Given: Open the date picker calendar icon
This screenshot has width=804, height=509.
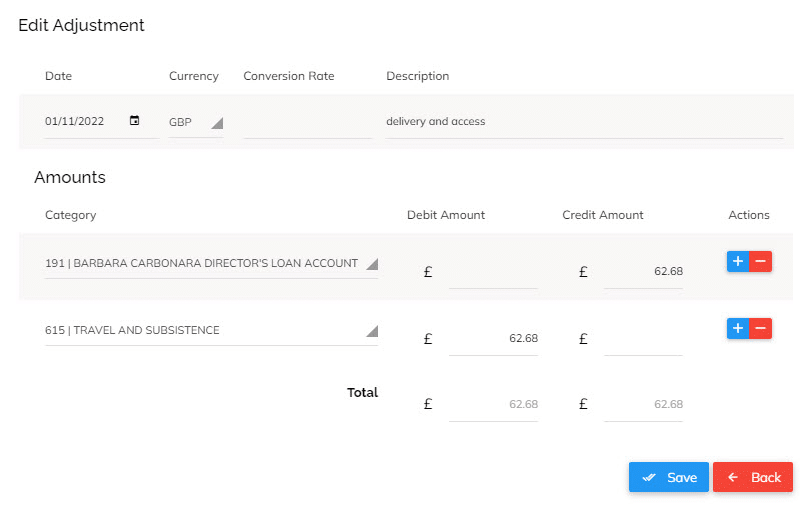Looking at the screenshot, I should 134,120.
